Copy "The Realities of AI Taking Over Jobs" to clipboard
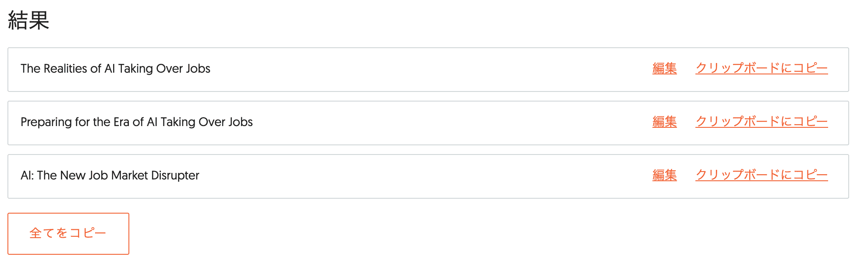Image resolution: width=868 pixels, height=267 pixels. tap(761, 69)
